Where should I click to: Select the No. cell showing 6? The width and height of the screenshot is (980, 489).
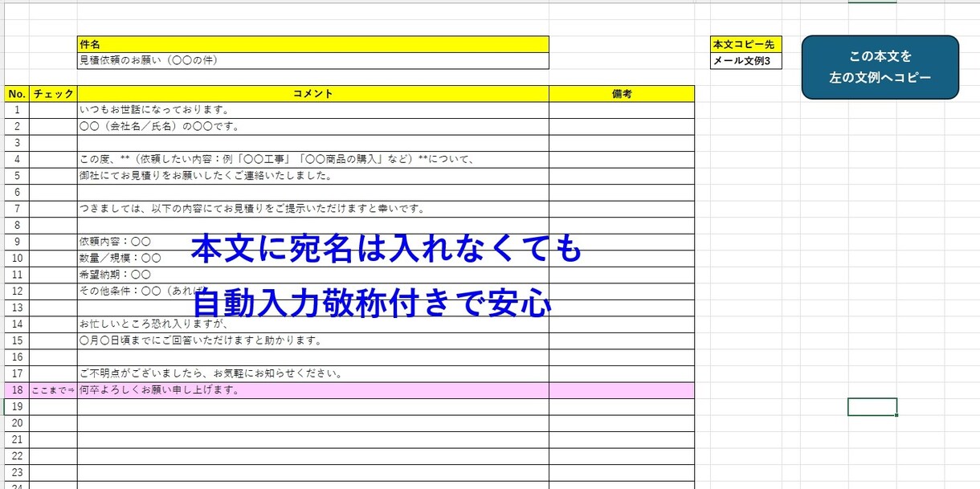(17, 193)
